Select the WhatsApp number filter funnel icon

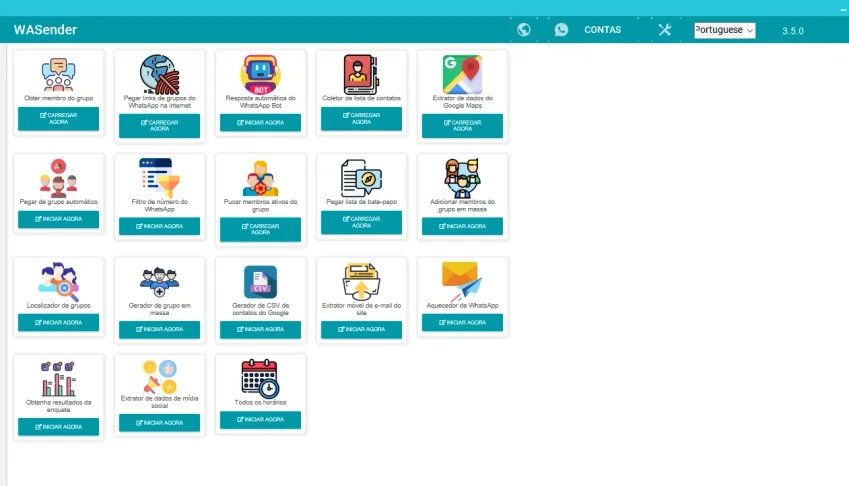click(x=159, y=178)
